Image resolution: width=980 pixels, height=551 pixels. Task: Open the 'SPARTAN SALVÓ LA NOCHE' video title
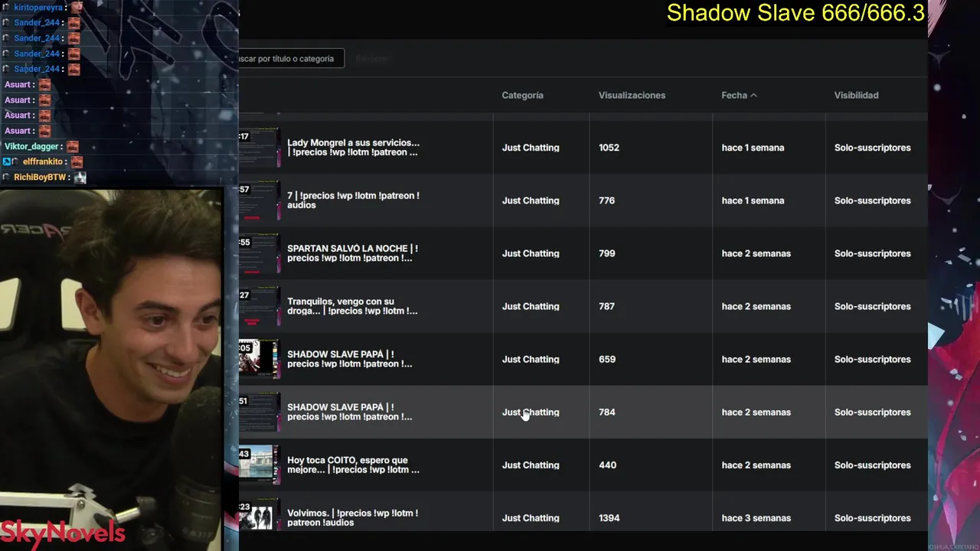pos(352,253)
